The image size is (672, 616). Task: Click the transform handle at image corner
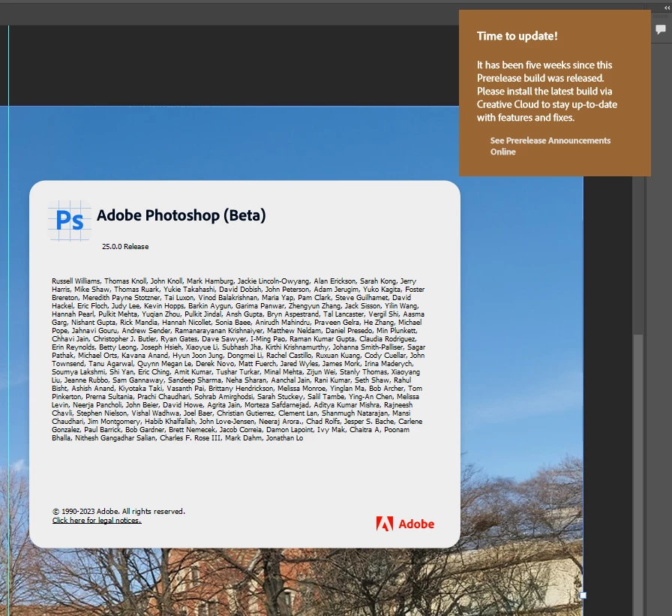[x=583, y=595]
